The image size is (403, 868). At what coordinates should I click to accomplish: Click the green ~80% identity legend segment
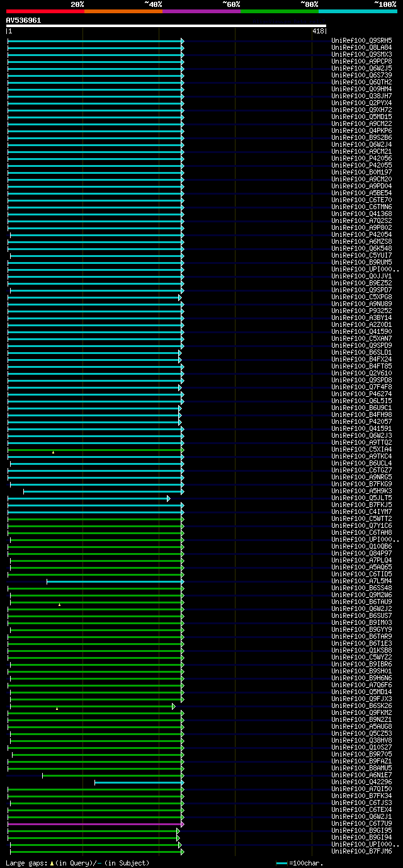[x=279, y=11]
